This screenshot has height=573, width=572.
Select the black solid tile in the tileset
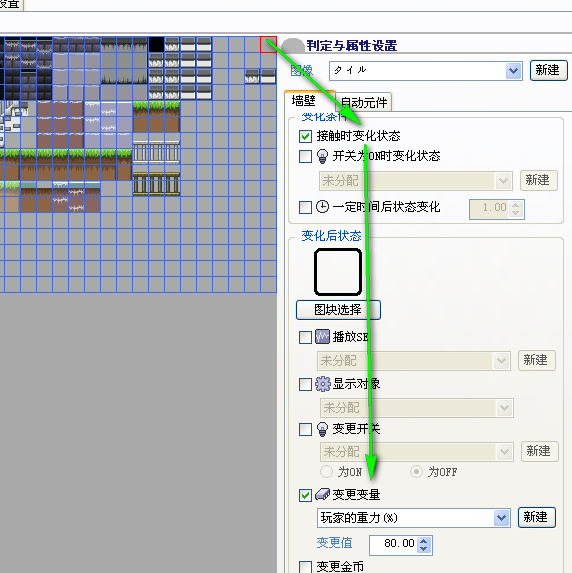(156, 45)
